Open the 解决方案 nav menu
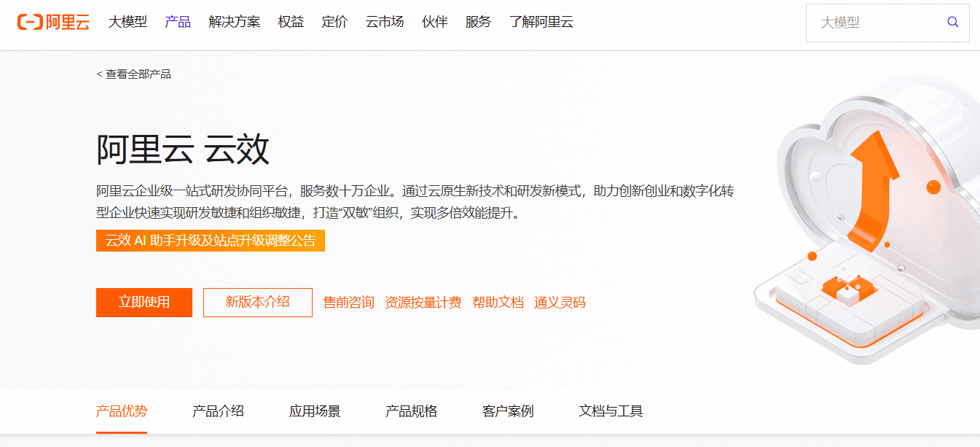This screenshot has width=980, height=447. click(x=234, y=22)
